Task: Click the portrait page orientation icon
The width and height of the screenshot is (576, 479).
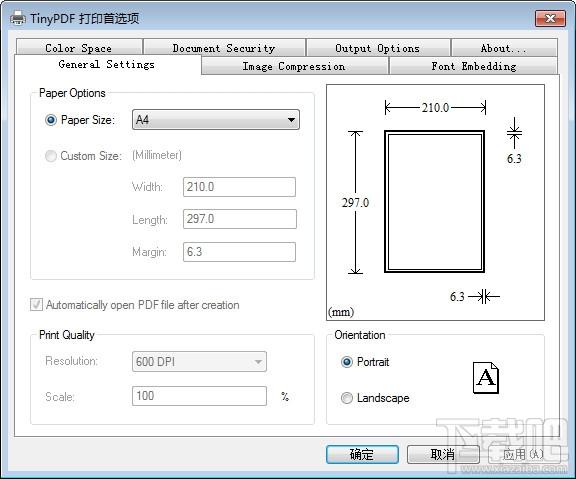Action: [486, 378]
